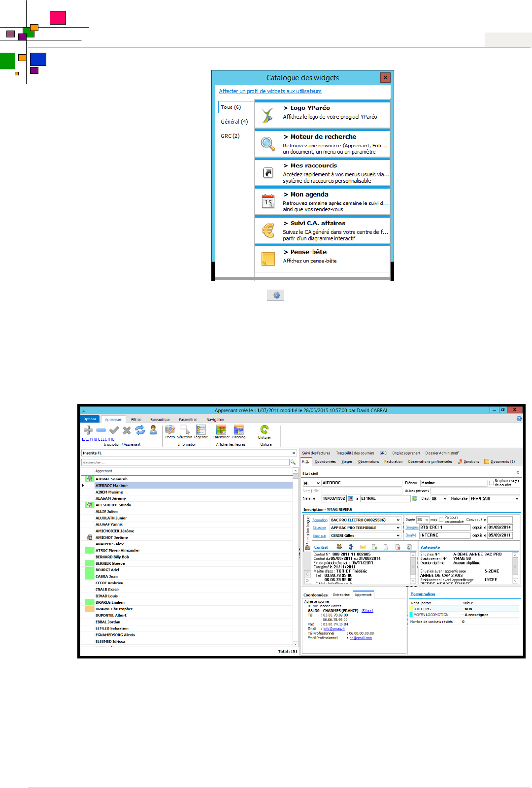The image size is (532, 788).
Task: Click the delete document icon in Contrat toolbar
Action: 398,547
